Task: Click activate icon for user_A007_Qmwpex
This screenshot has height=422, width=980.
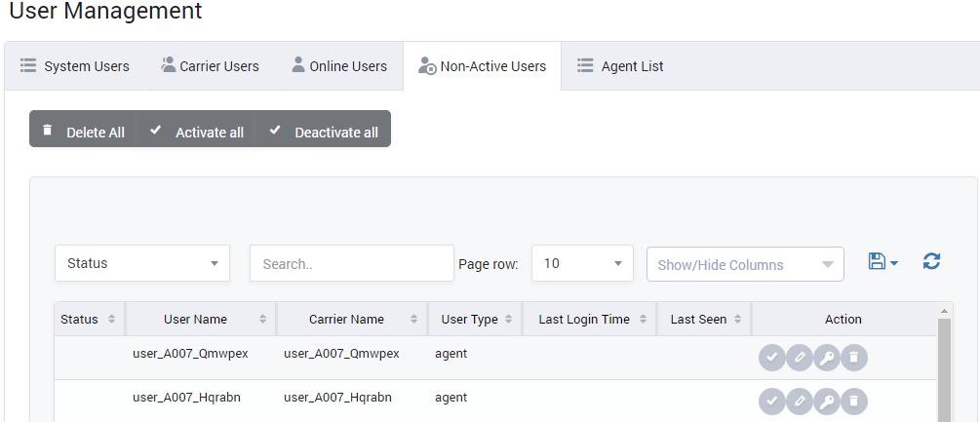Action: click(x=772, y=358)
